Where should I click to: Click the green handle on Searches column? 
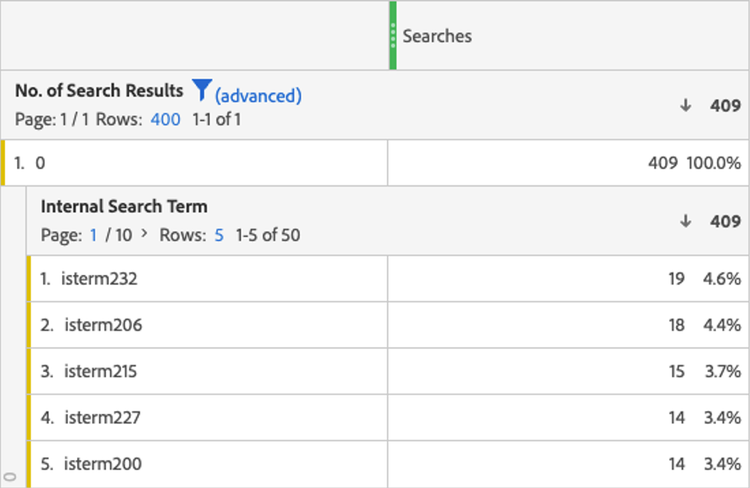pyautogui.click(x=393, y=36)
